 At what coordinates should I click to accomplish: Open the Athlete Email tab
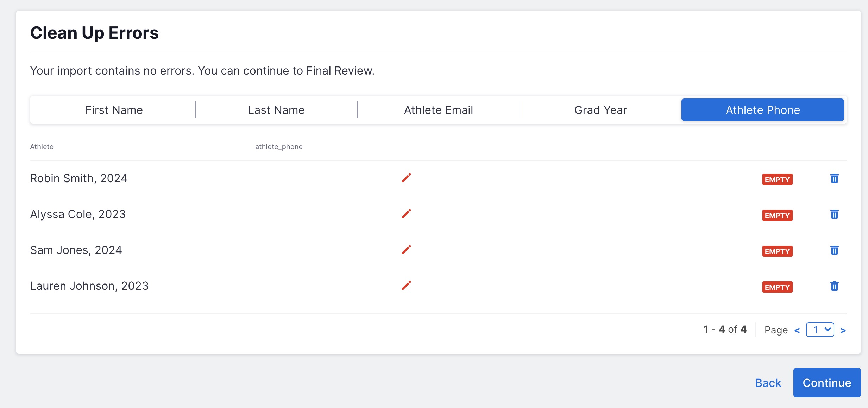439,110
